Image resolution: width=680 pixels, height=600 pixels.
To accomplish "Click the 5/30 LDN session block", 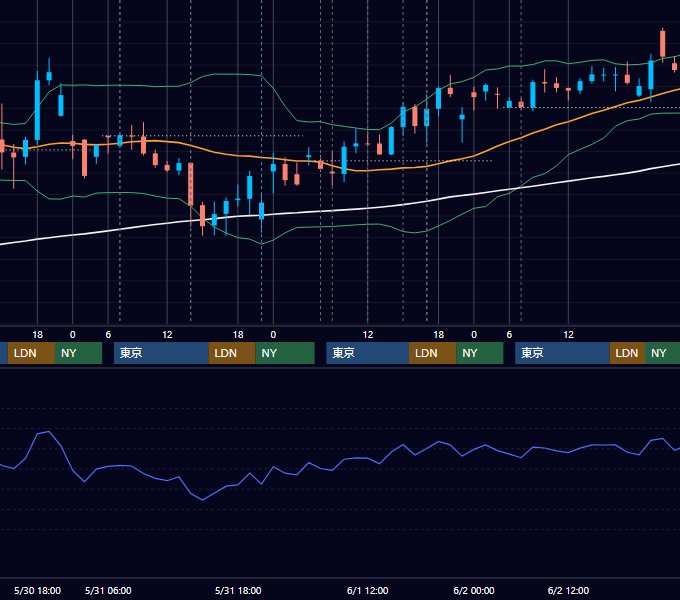I will pos(31,353).
